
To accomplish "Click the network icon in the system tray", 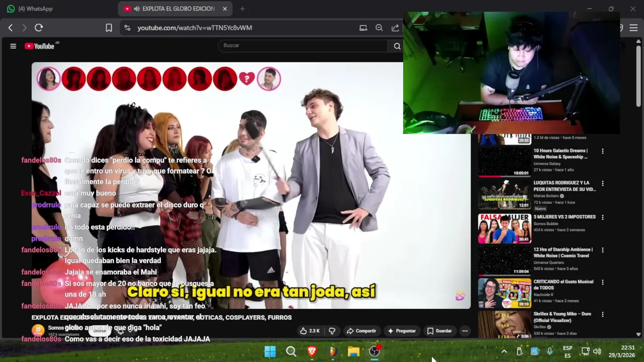I will tap(585, 351).
